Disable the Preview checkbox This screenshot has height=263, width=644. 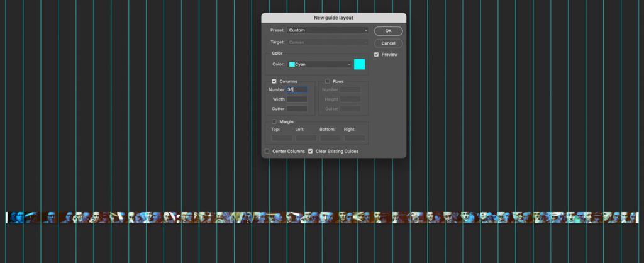coord(376,55)
